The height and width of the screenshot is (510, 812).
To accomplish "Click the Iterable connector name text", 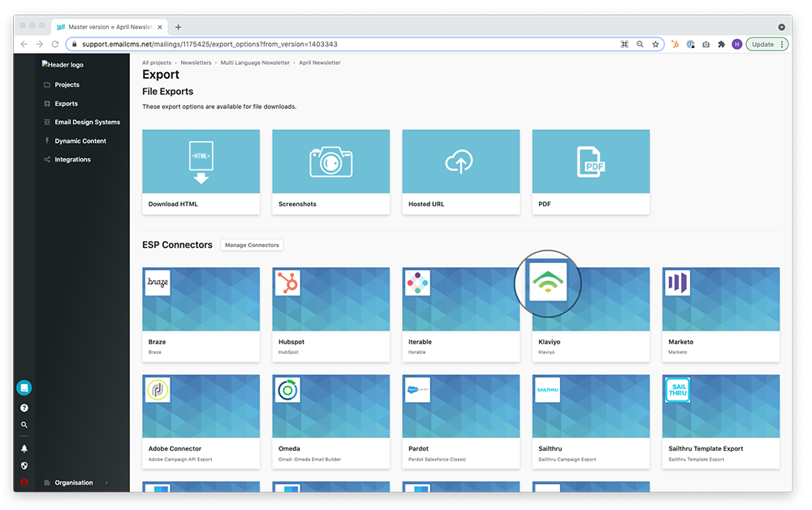I will click(x=420, y=342).
